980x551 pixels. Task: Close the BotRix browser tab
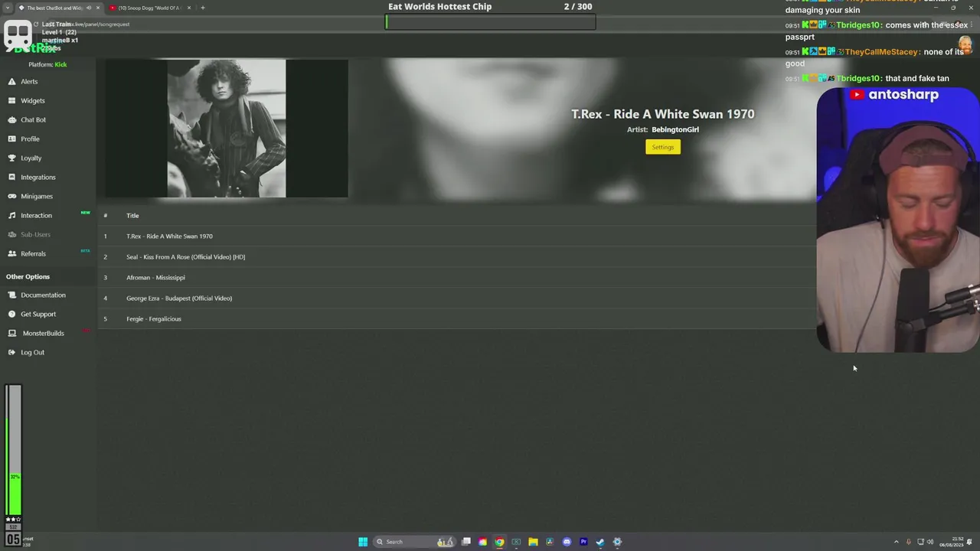98,8
